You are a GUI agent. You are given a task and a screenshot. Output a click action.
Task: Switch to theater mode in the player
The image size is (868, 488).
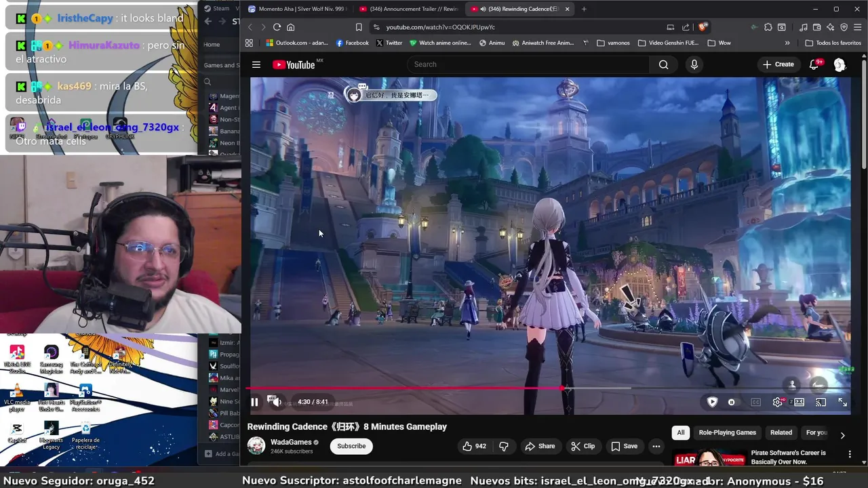[x=800, y=402]
